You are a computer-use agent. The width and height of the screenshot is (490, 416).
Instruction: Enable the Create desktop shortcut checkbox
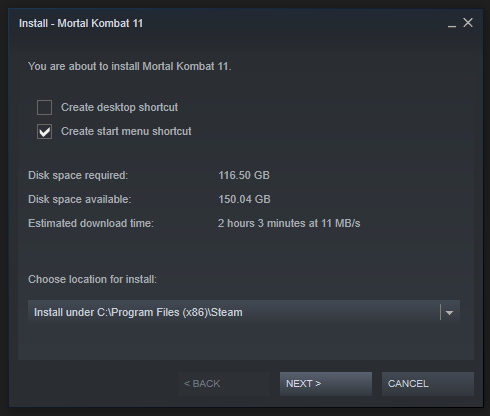pyautogui.click(x=44, y=107)
